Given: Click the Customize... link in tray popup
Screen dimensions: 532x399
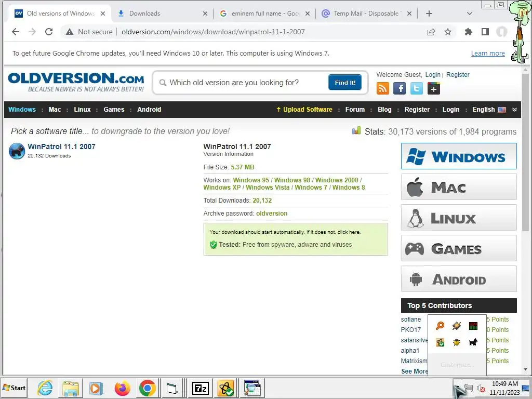Looking at the screenshot, I should pos(457,365).
